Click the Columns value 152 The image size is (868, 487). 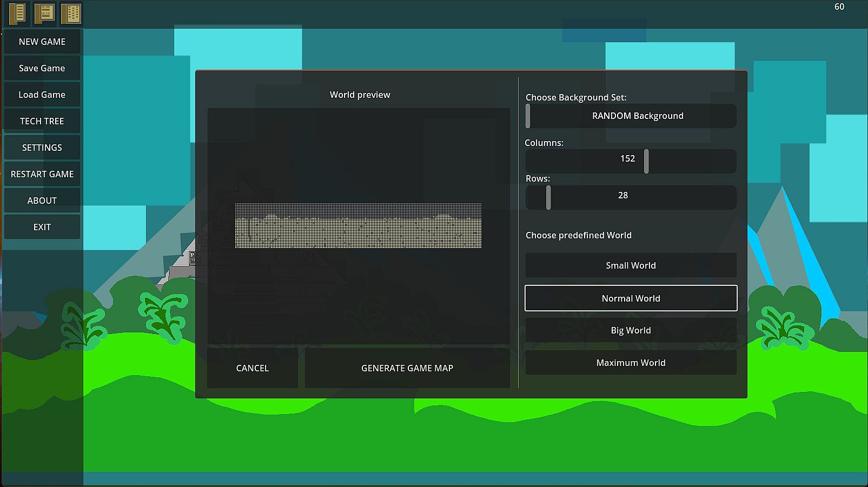pos(627,158)
